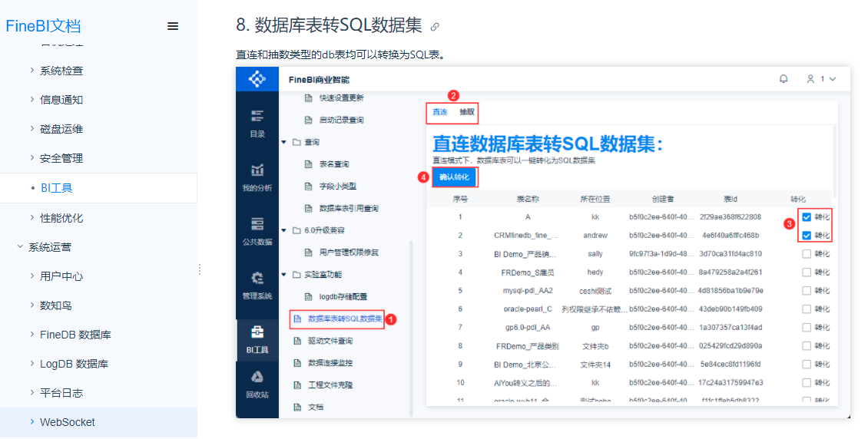
Task: Check 转化 for AiYou转义之后的 row
Action: click(807, 383)
